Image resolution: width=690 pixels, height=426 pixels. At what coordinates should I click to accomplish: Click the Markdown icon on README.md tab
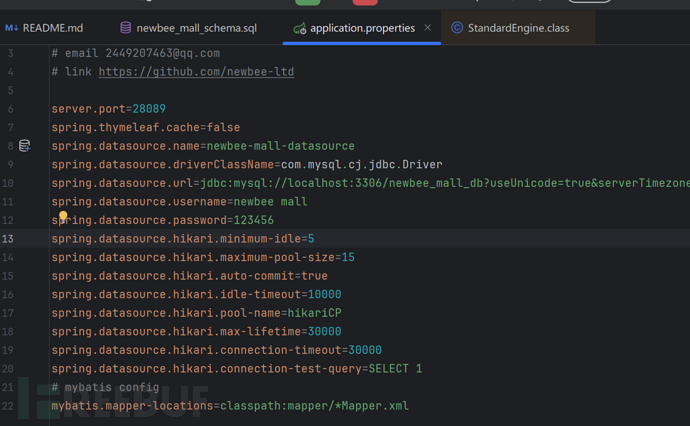coord(11,28)
